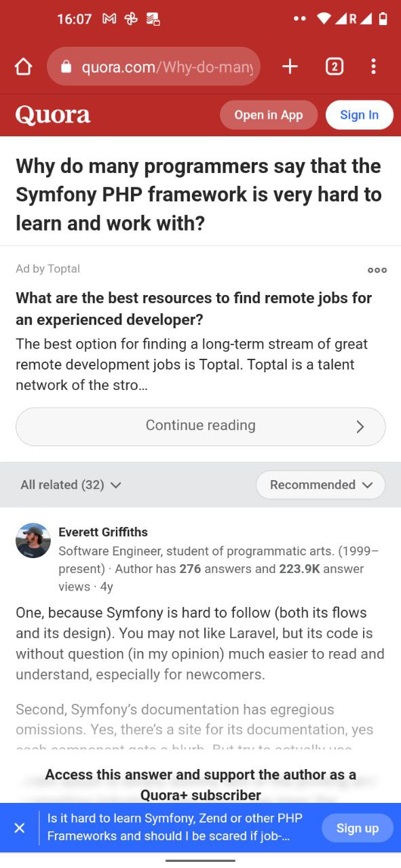Open the Toptal ad question about remote jobs
This screenshot has width=401, height=868.
point(194,309)
